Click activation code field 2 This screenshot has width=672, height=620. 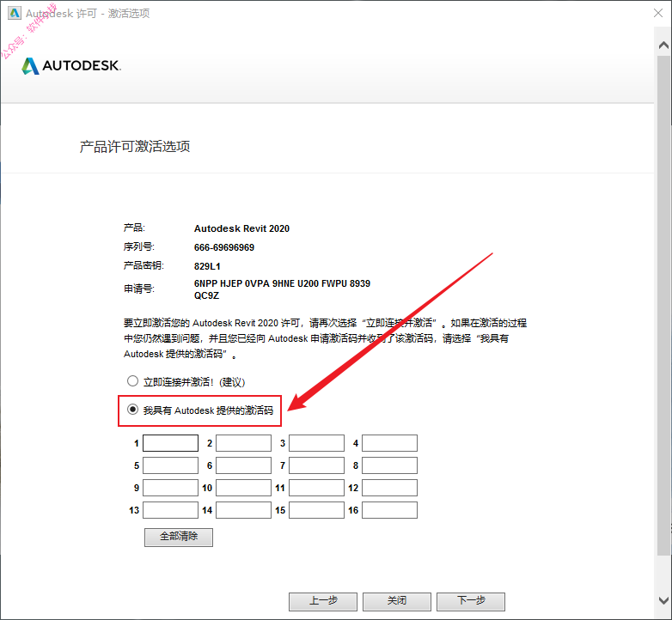pyautogui.click(x=243, y=443)
